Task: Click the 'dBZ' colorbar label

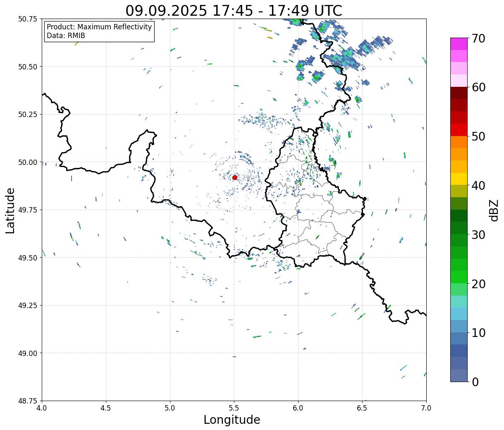Action: 494,210
